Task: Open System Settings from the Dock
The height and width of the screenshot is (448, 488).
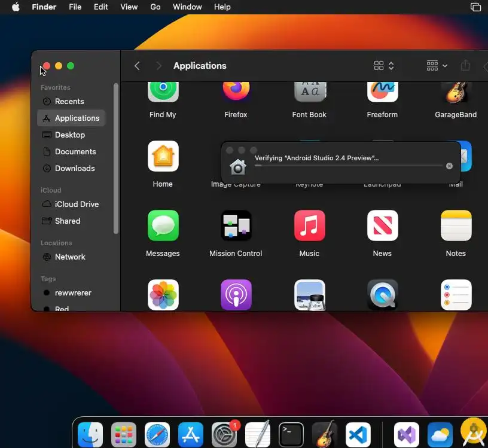Action: [x=224, y=435]
